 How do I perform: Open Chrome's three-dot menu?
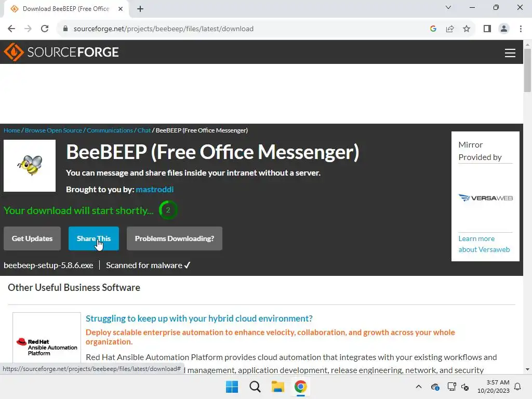[x=521, y=29]
